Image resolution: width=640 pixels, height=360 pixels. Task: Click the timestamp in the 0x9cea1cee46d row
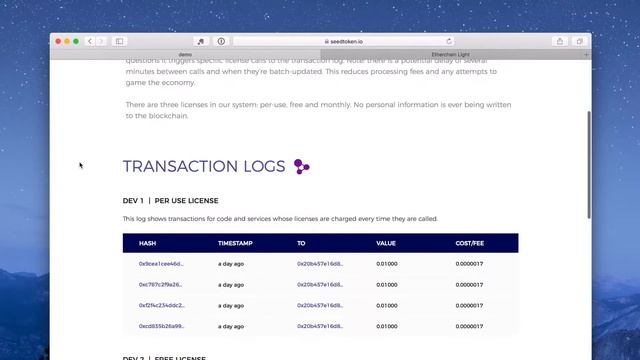pos(231,264)
